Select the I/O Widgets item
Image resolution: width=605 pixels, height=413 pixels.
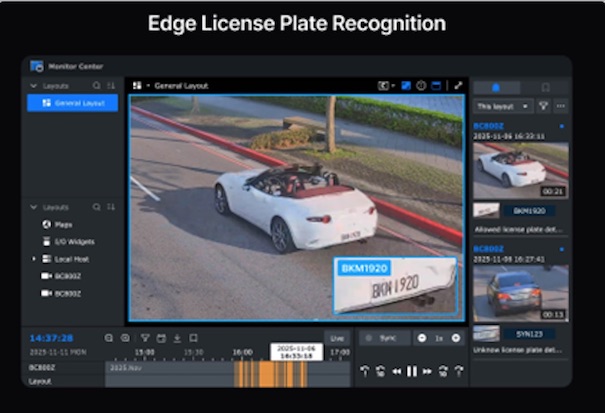tap(73, 241)
